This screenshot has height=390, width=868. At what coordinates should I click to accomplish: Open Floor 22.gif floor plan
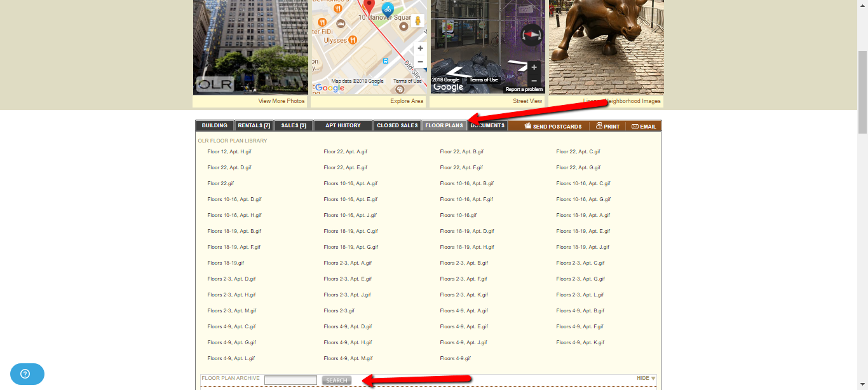click(x=220, y=183)
